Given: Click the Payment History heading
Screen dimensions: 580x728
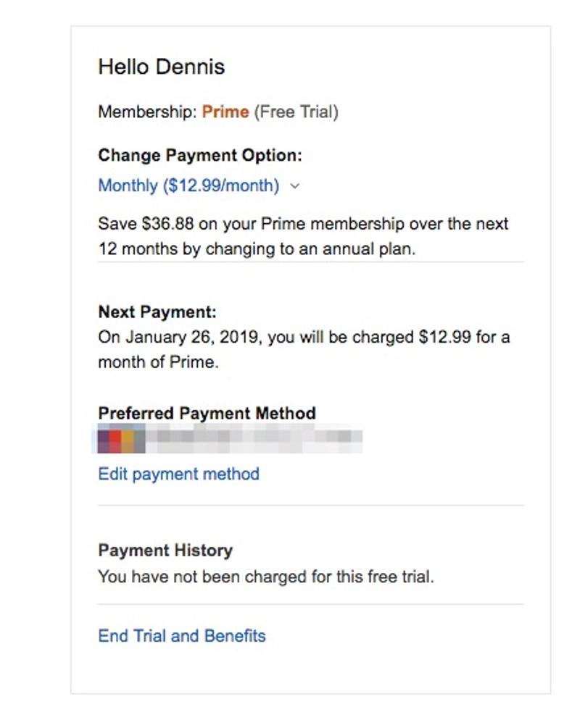Looking at the screenshot, I should pyautogui.click(x=165, y=551).
